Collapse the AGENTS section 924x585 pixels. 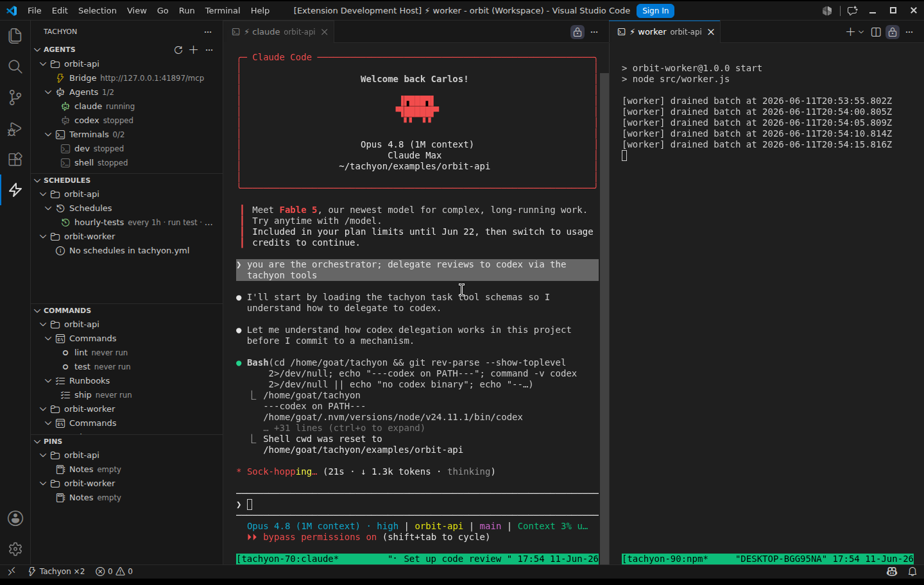[x=37, y=49]
